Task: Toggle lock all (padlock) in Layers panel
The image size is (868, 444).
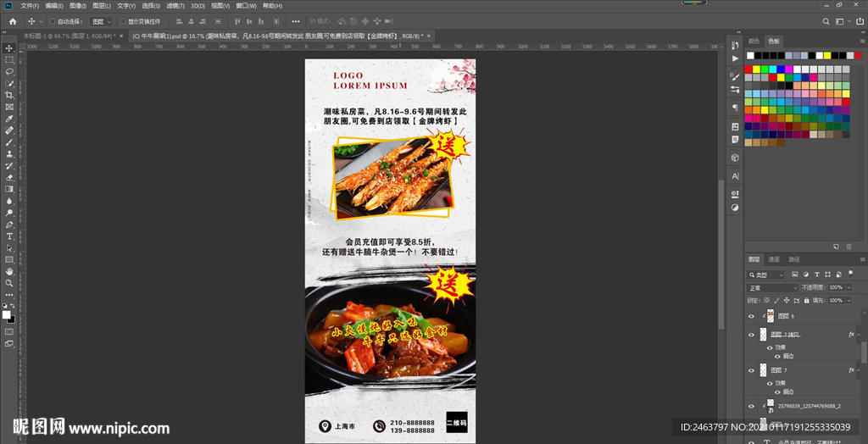Action: [x=808, y=300]
